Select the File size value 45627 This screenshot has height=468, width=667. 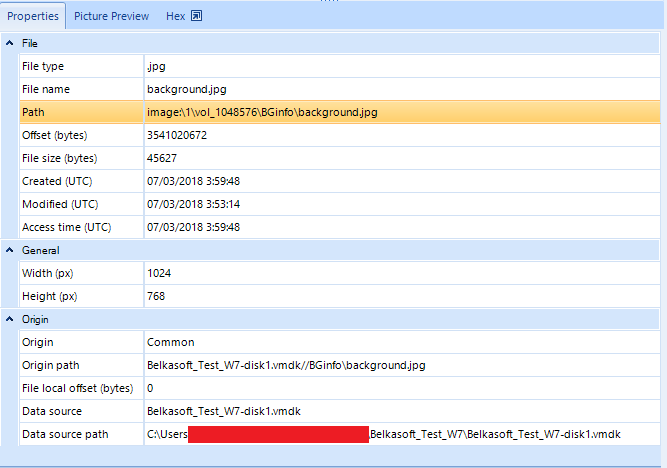tap(162, 158)
